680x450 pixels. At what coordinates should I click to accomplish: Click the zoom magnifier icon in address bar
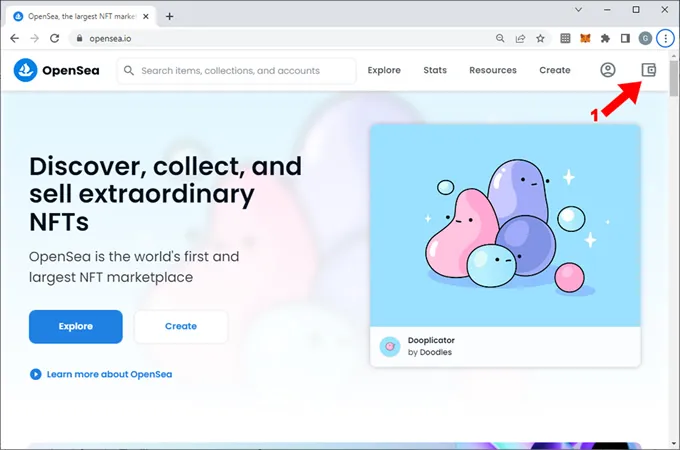coord(500,38)
